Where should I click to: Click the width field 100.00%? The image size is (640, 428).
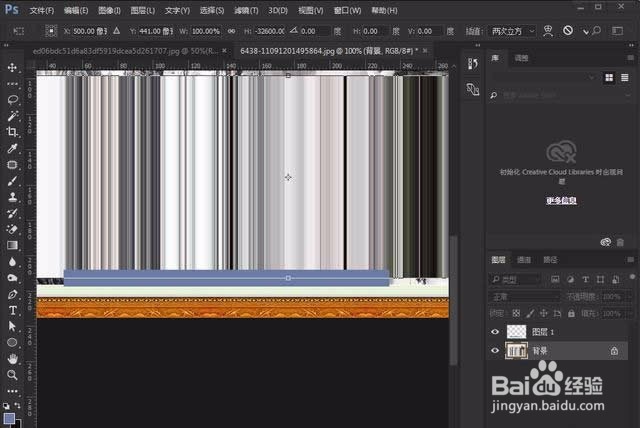tap(206, 31)
